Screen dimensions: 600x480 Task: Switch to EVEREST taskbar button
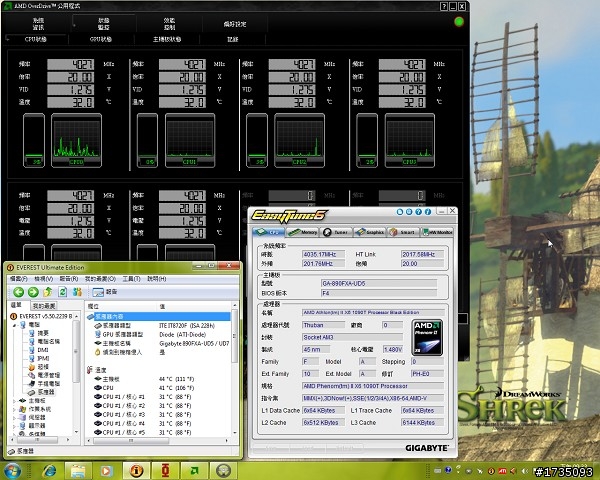coord(136,471)
